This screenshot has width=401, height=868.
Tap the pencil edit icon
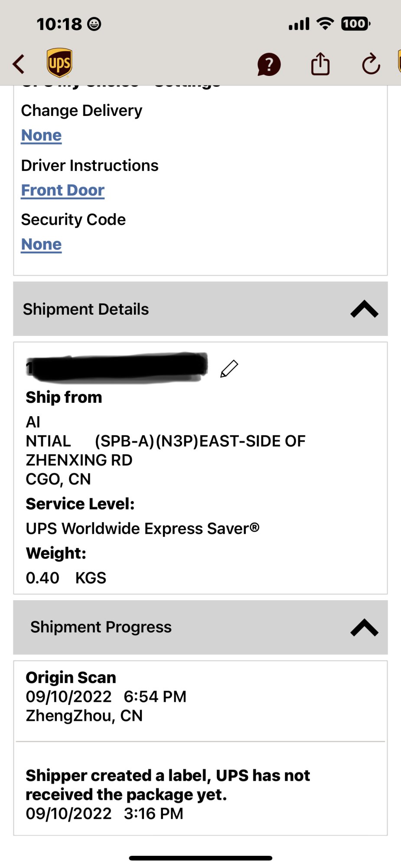point(229,369)
